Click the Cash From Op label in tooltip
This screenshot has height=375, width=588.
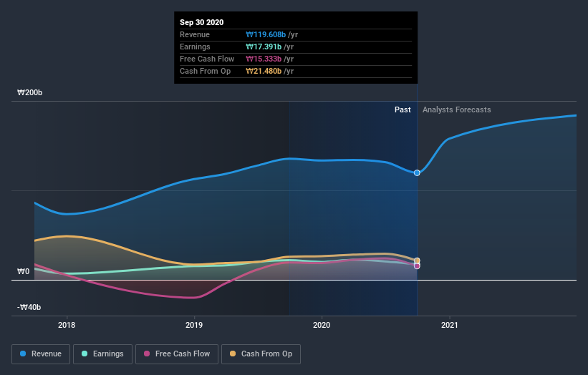pyautogui.click(x=205, y=71)
